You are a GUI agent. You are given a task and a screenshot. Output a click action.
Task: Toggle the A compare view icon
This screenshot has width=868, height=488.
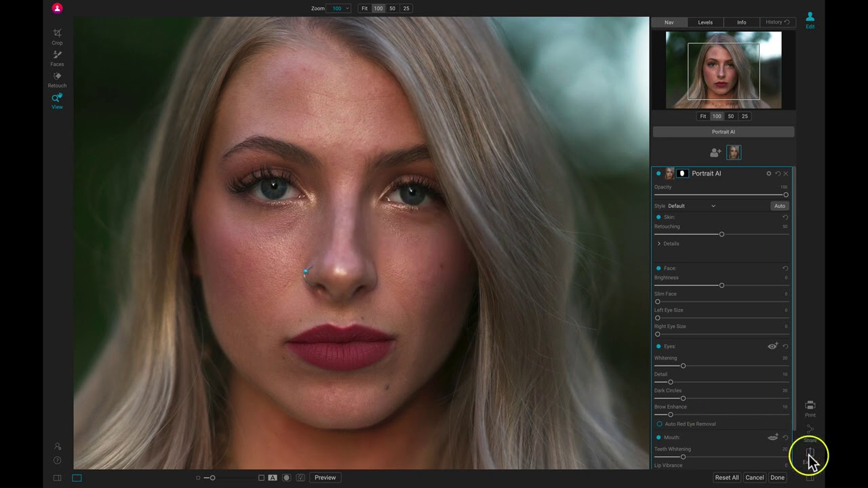click(273, 478)
